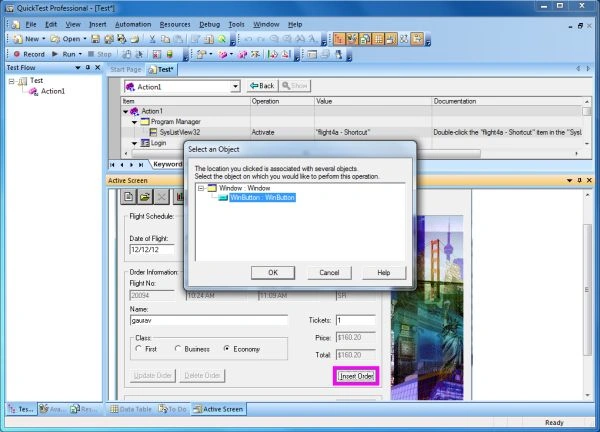Collapse the Program Manager row
The image size is (600, 432).
click(135, 122)
